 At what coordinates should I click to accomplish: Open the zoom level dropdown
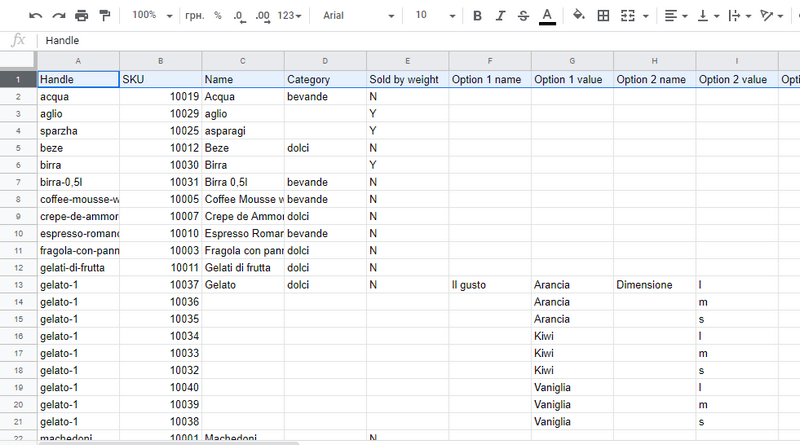(152, 16)
